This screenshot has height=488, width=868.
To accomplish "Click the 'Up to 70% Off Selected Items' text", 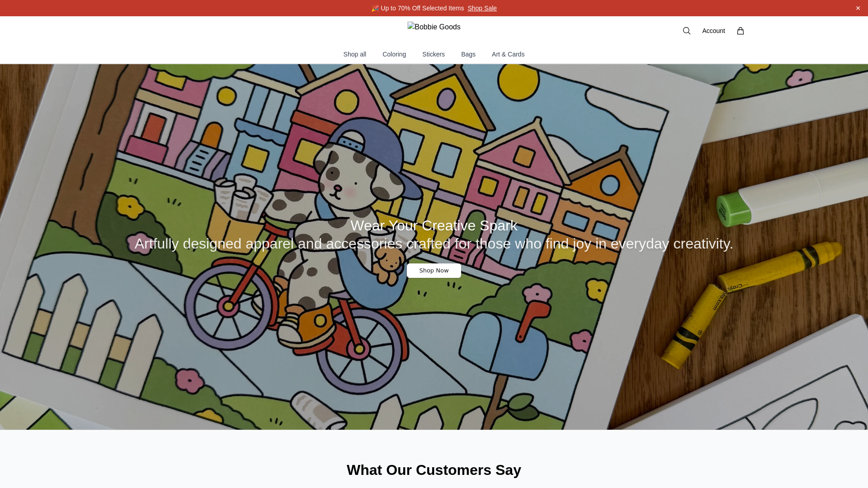I will [422, 8].
